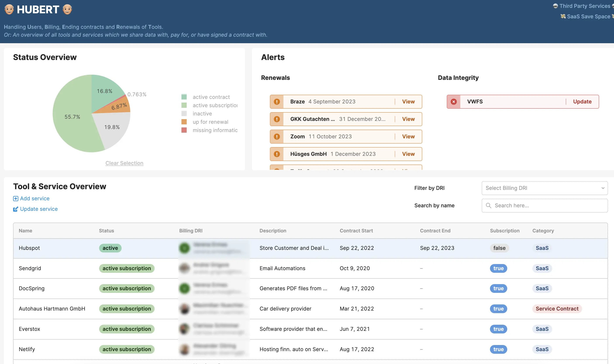
Task: Click Jun 7, 2021 contract start cell
Action: 354,329
